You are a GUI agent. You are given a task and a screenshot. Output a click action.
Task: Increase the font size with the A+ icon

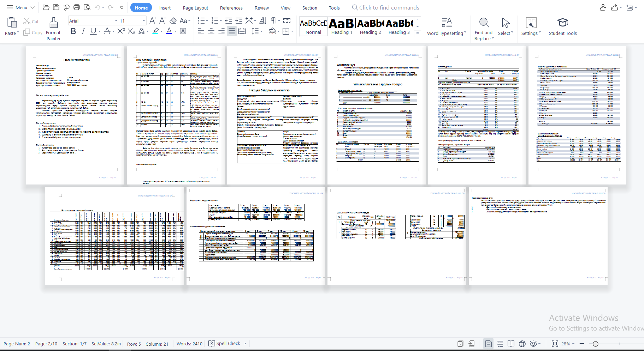(153, 20)
